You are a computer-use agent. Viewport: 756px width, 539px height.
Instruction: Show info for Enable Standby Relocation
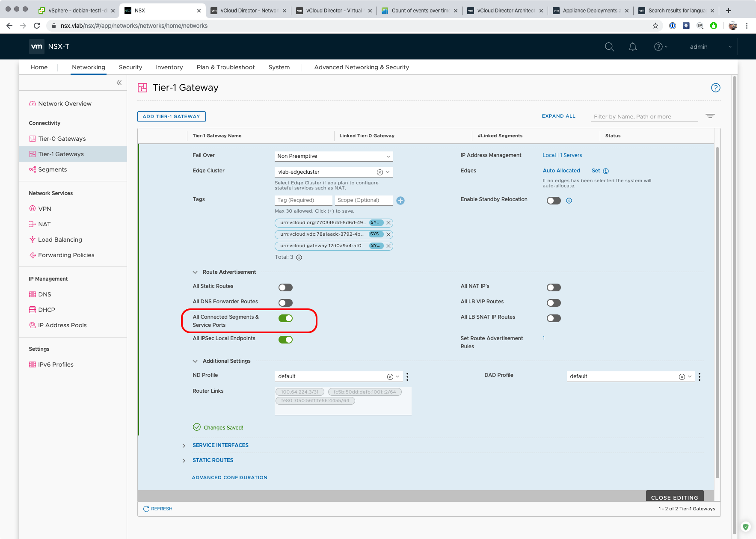(569, 201)
